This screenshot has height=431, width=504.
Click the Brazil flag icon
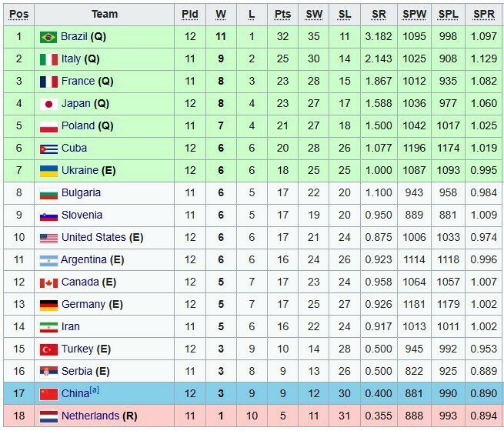click(x=48, y=37)
